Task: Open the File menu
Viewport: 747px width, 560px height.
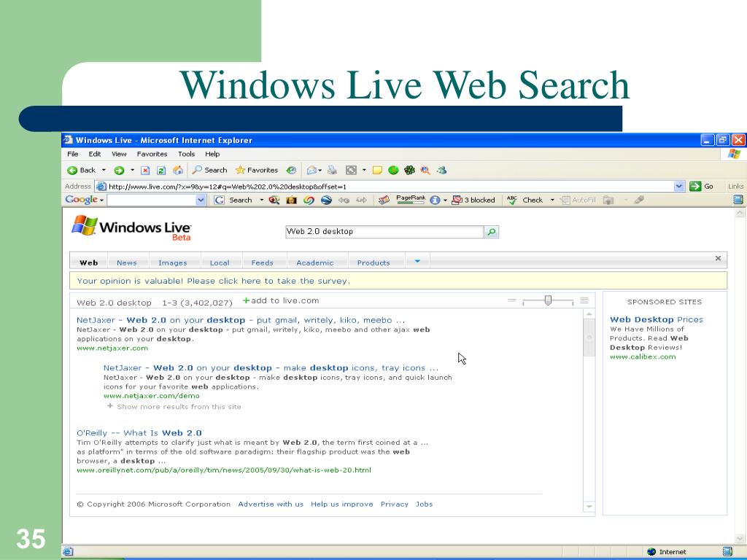Action: click(73, 154)
